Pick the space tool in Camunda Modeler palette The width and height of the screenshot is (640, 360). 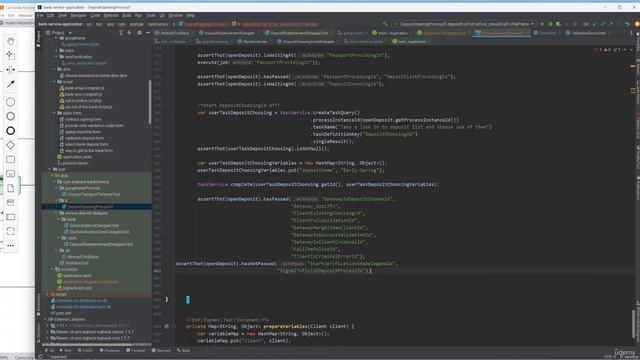[11, 69]
